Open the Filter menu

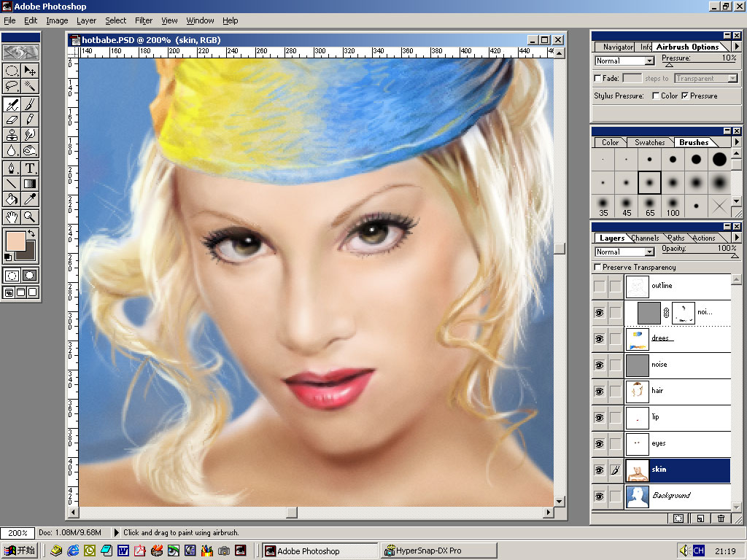[x=144, y=20]
